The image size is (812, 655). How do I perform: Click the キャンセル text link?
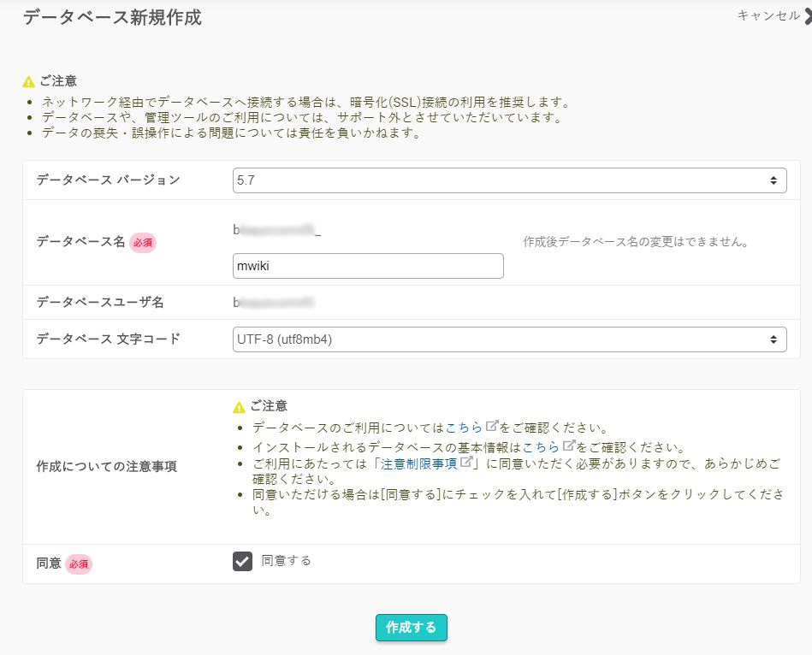click(x=768, y=15)
